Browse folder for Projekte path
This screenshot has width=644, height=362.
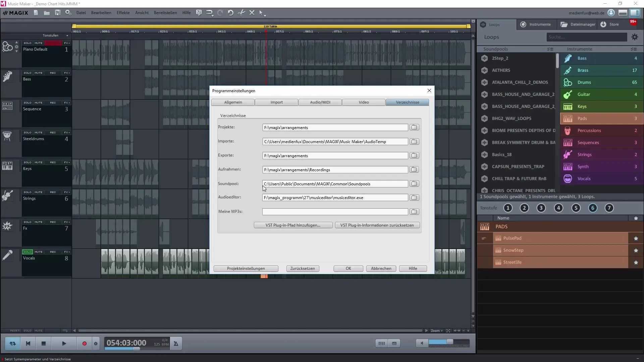click(x=414, y=127)
